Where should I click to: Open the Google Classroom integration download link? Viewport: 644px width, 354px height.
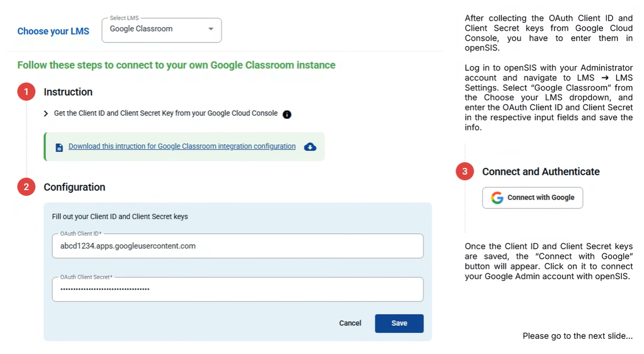[x=182, y=147]
